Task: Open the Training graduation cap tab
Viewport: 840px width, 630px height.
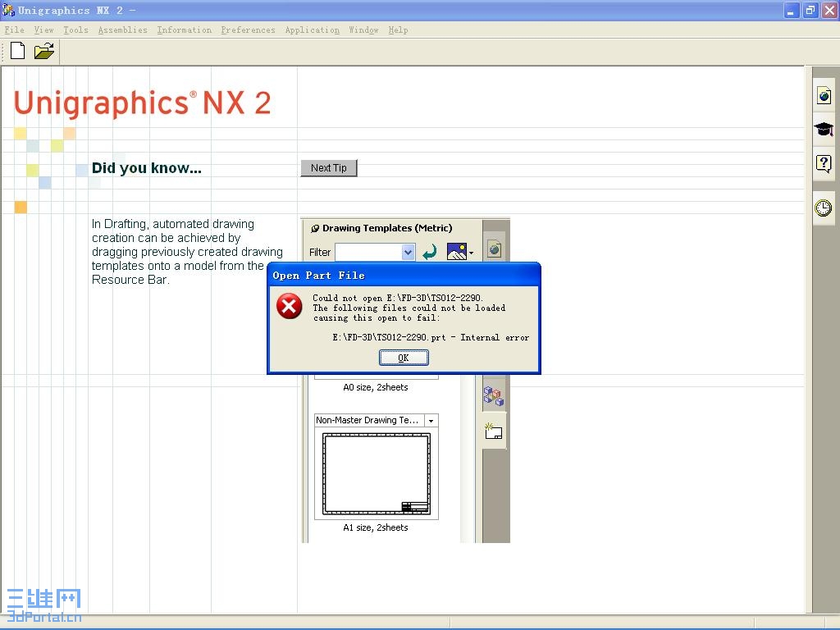Action: coord(824,129)
